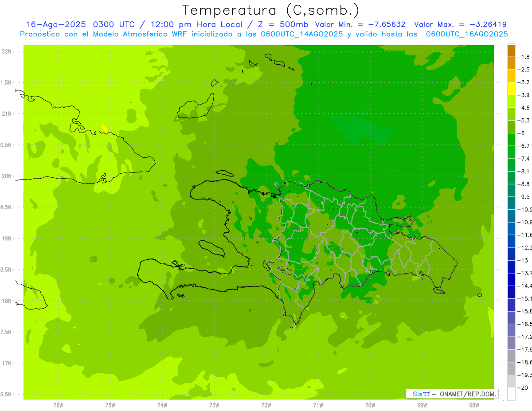
Task: Click the -8.8 legend value
Action: [523, 184]
